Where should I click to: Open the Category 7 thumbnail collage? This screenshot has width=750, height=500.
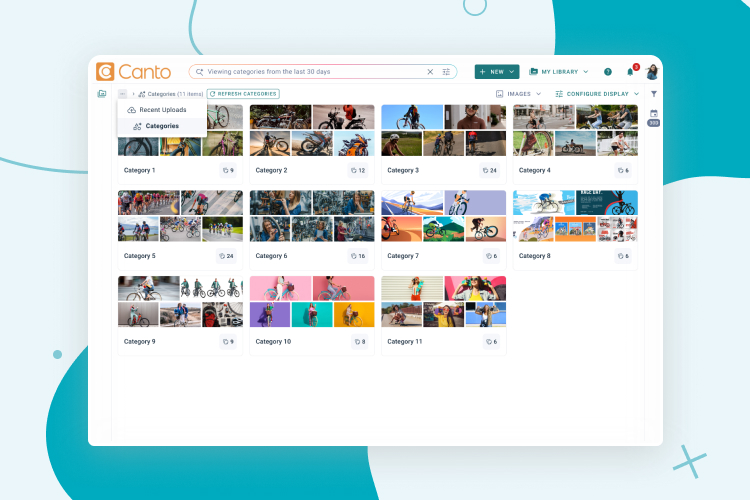(x=442, y=216)
